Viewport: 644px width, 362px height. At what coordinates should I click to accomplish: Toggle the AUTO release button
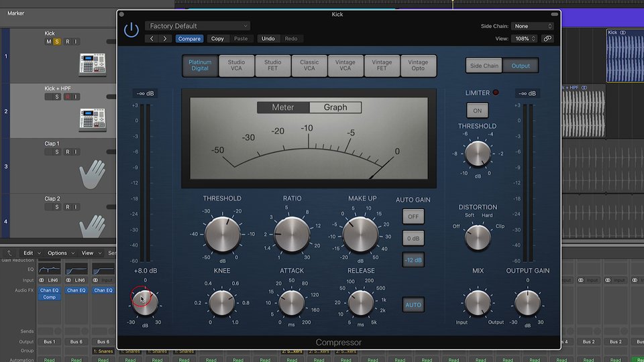[x=413, y=305]
